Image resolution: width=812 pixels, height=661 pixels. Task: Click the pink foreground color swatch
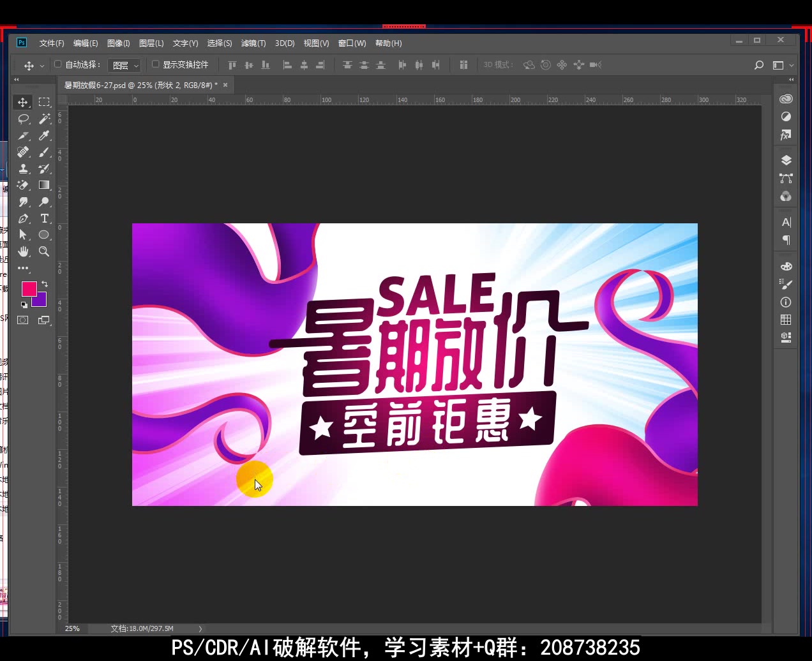pos(31,289)
